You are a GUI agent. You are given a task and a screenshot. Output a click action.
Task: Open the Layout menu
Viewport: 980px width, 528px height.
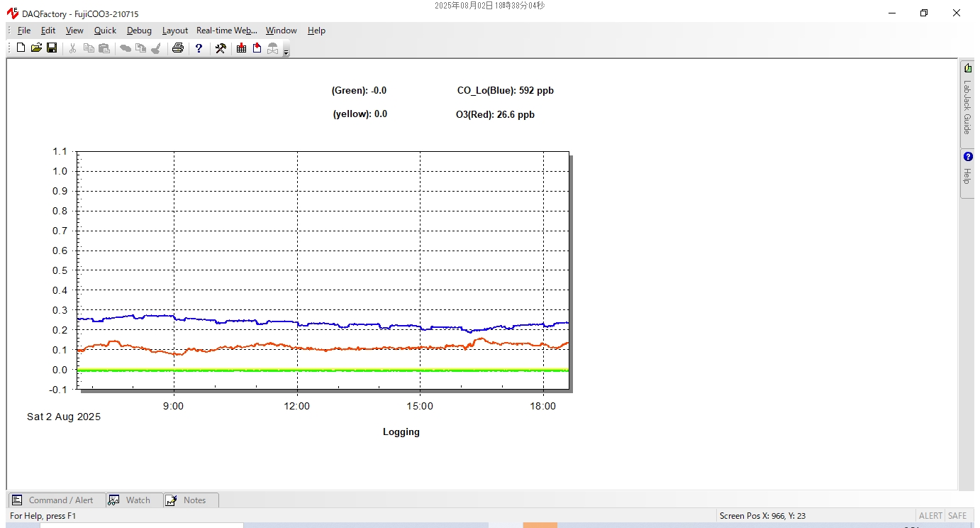point(175,31)
